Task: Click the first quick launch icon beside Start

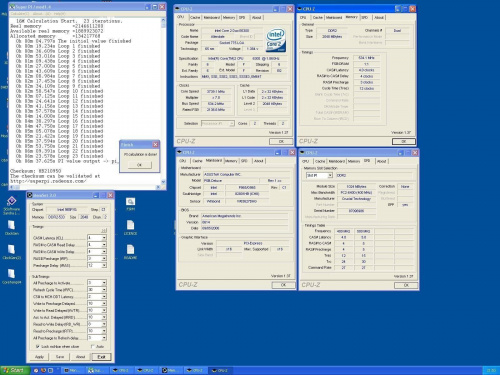Action: click(x=36, y=370)
